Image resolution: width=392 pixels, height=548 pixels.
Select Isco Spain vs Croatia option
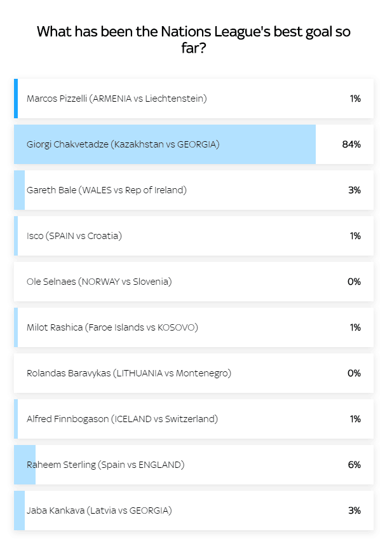(x=194, y=236)
